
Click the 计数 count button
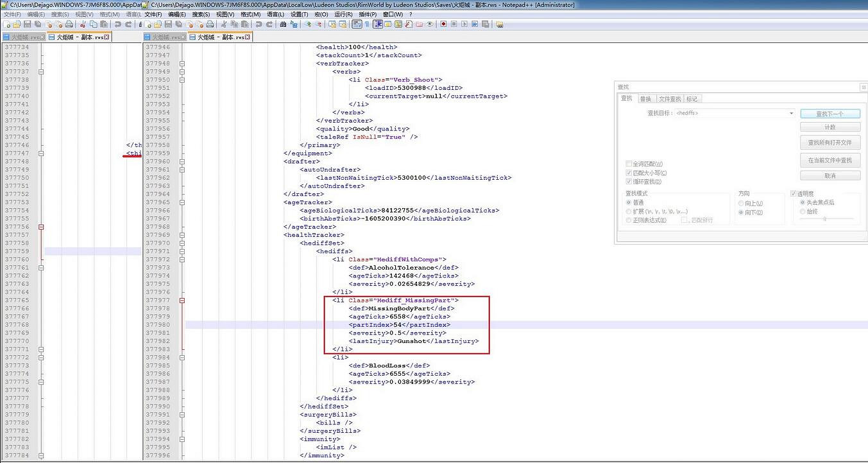coord(830,127)
